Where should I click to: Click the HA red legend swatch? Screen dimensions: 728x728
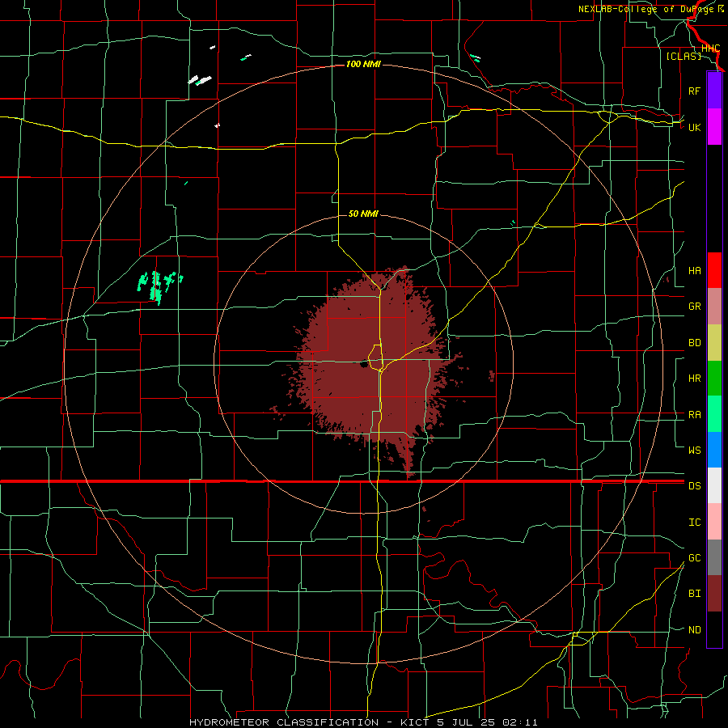[x=714, y=269]
